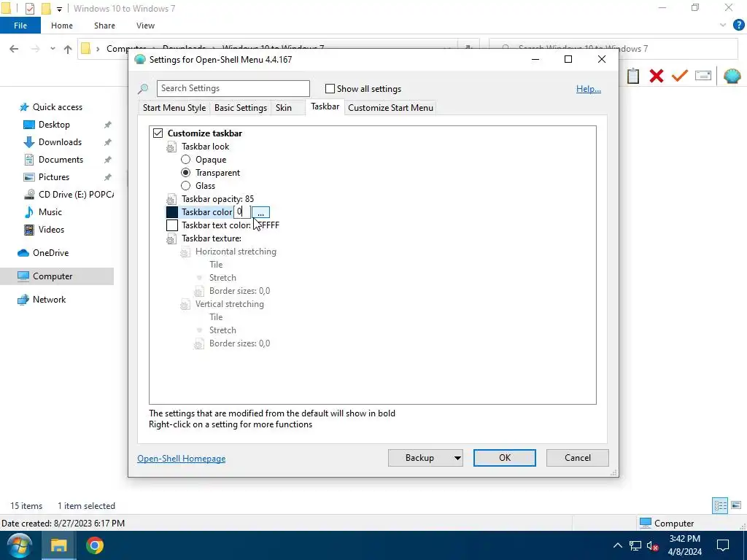Viewport: 747px width, 560px height.
Task: Click the orange checkmark icon in Explorer toolbar
Action: [x=680, y=76]
